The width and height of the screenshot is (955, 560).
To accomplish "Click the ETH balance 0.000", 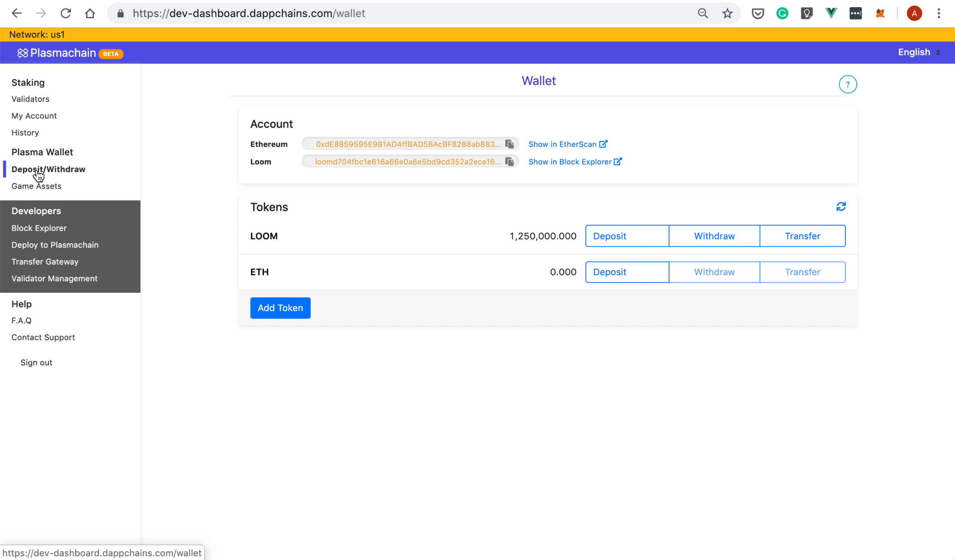I will [x=563, y=272].
